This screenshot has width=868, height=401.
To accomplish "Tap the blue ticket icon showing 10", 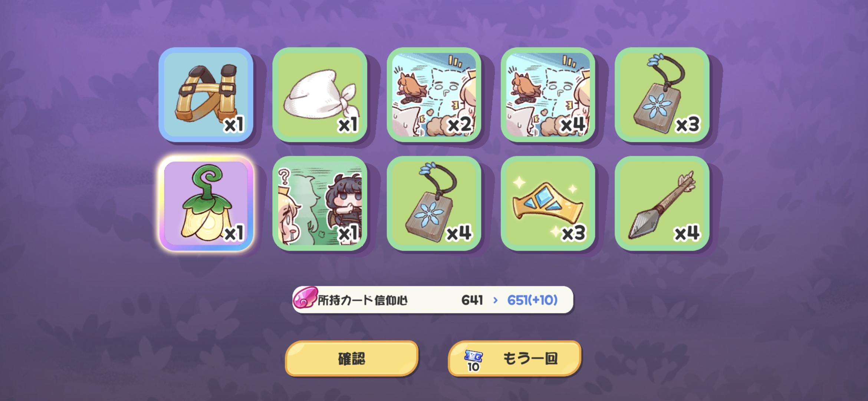I will coord(473,360).
